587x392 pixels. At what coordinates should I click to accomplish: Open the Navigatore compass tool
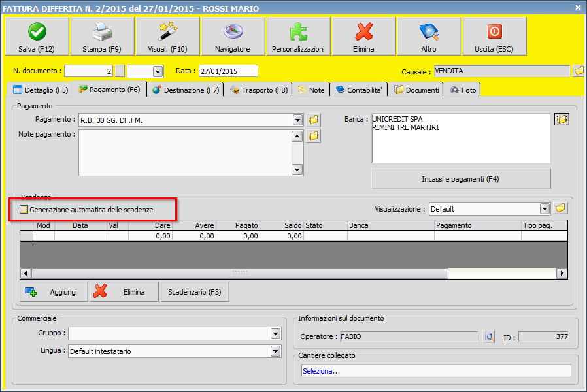tap(233, 31)
